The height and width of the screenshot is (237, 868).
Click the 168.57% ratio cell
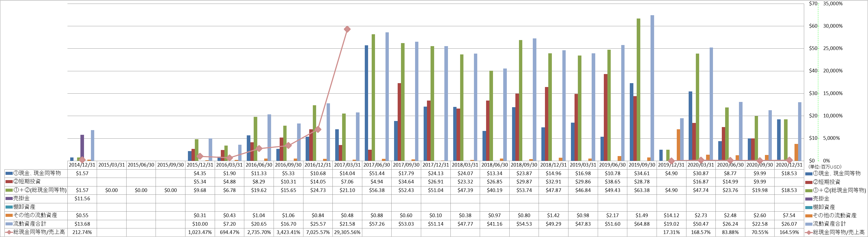pyautogui.click(x=701, y=232)
